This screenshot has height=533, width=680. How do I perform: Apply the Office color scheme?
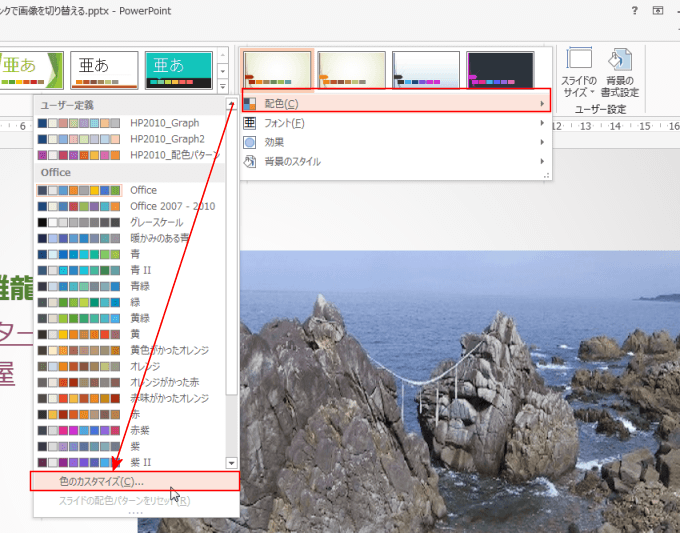point(130,190)
